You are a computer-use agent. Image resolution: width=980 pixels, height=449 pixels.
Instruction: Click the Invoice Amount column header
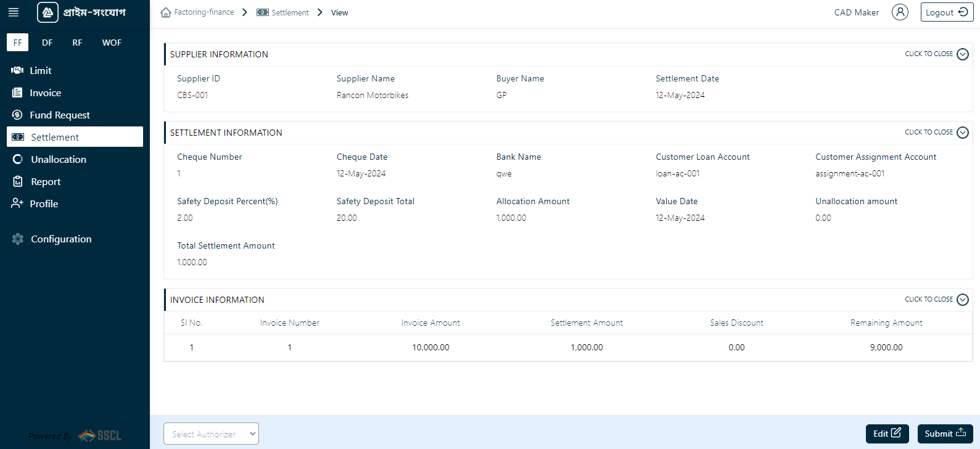[x=430, y=323]
